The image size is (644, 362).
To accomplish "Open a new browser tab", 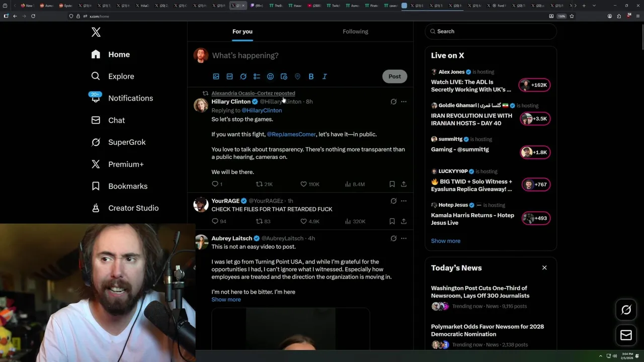I will coord(584,6).
